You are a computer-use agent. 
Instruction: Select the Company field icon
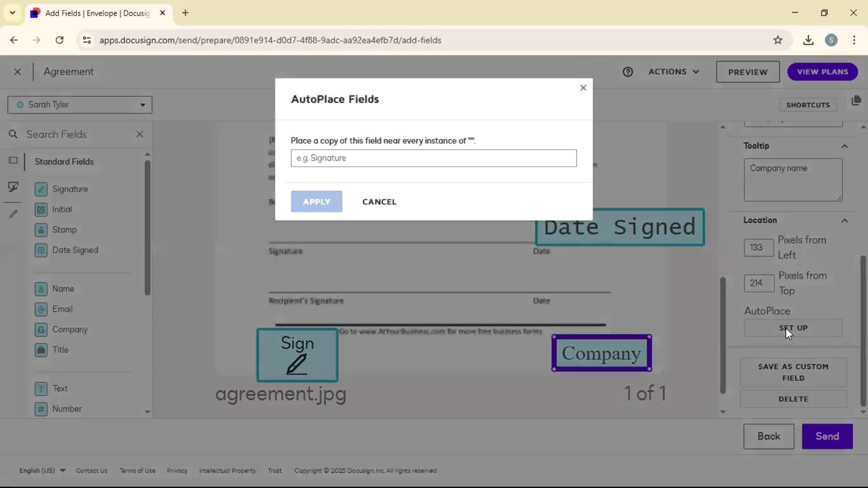(41, 329)
